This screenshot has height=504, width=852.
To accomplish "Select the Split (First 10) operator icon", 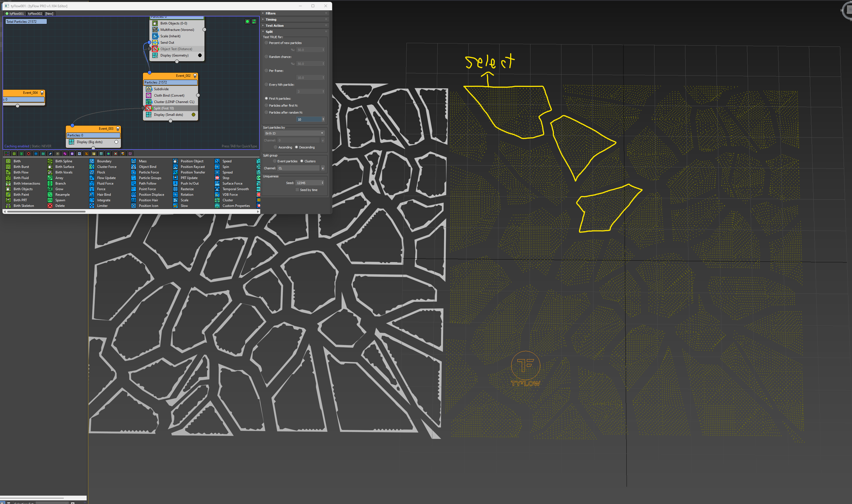I will point(149,108).
